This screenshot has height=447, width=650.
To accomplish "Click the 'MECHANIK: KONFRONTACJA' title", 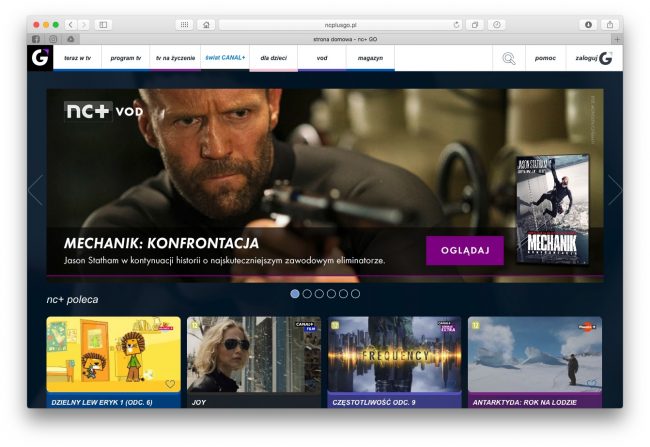I will coord(161,243).
